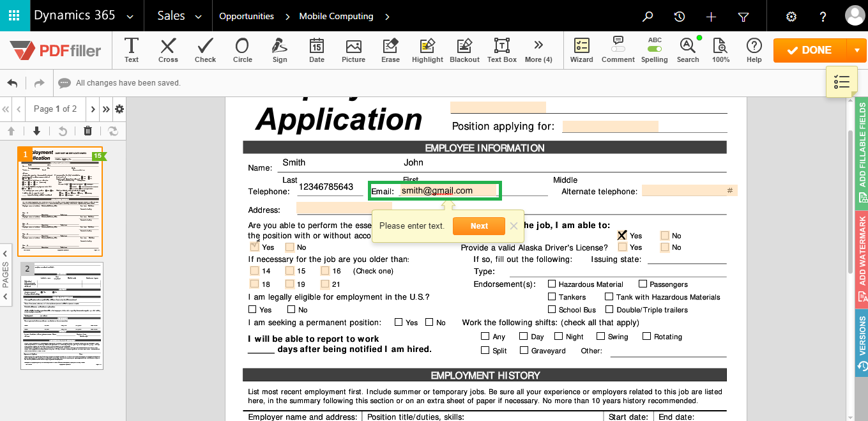Move page down with the down arrow
868x421 pixels.
36,131
